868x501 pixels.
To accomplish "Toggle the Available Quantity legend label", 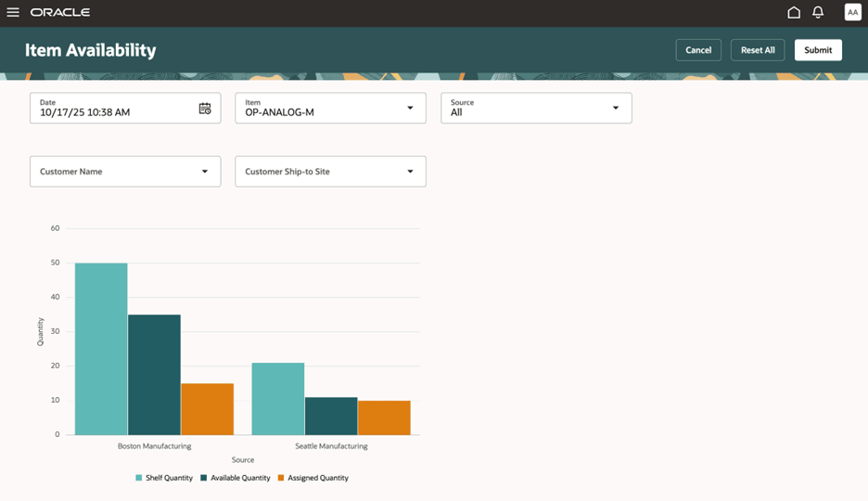I will pyautogui.click(x=240, y=478).
